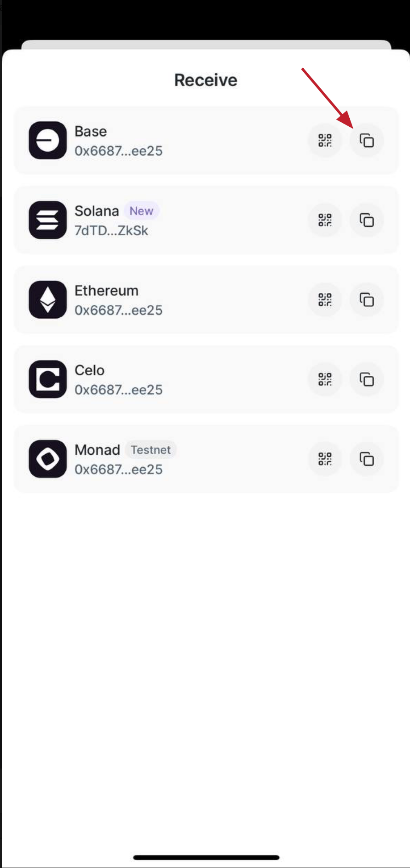This screenshot has width=410, height=868.
Task: Copy the Monad testnet address
Action: (x=367, y=459)
